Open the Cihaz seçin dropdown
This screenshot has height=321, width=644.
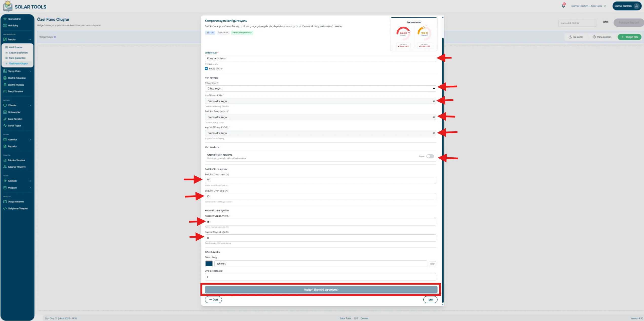tap(320, 89)
